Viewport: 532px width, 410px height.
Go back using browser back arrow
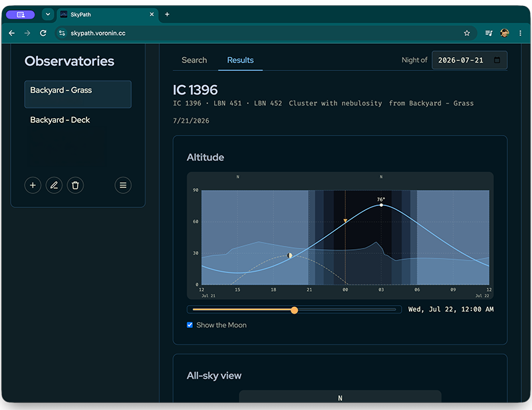point(11,33)
